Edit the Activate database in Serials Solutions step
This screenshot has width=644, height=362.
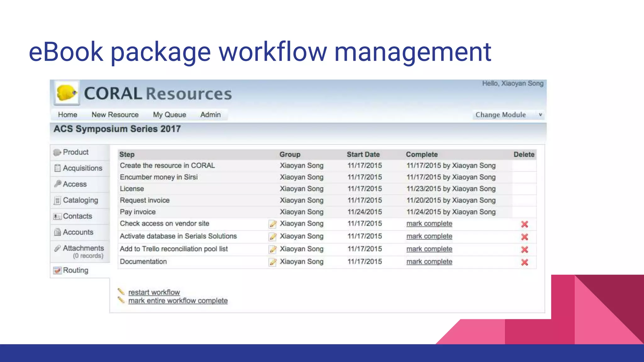click(273, 237)
